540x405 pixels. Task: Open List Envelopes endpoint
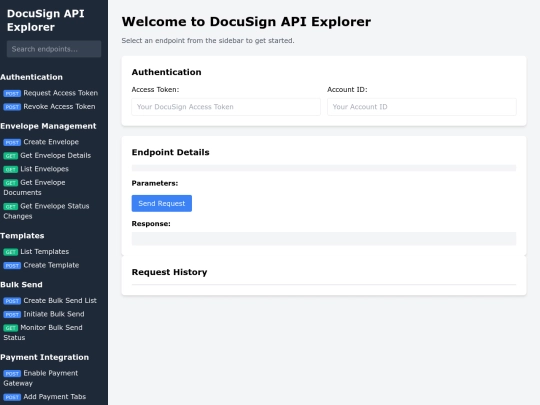point(36,169)
